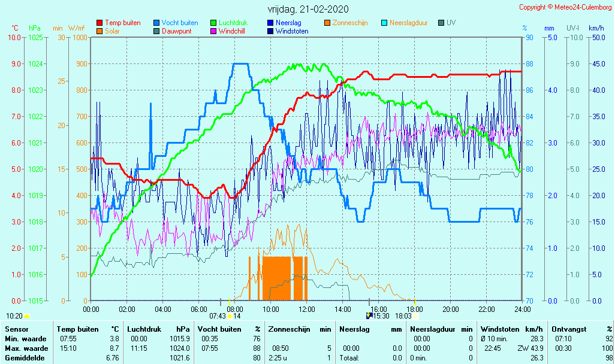This screenshot has width=615, height=364.
Task: Click the green Luchtdruk legend square
Action: pyautogui.click(x=214, y=23)
